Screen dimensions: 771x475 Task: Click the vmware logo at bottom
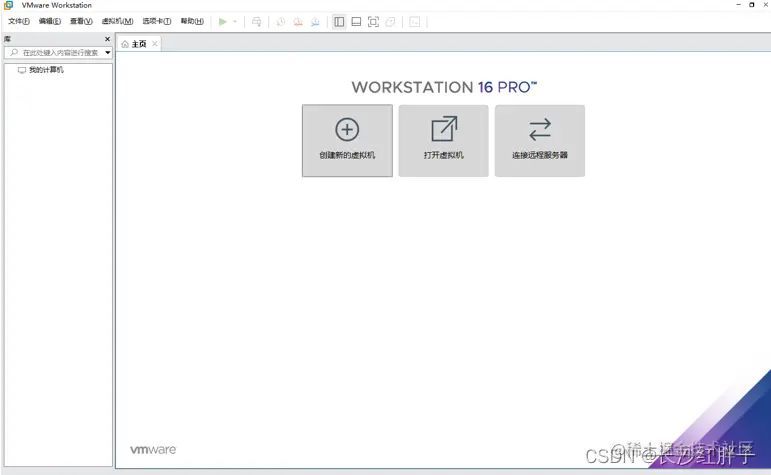pyautogui.click(x=153, y=449)
